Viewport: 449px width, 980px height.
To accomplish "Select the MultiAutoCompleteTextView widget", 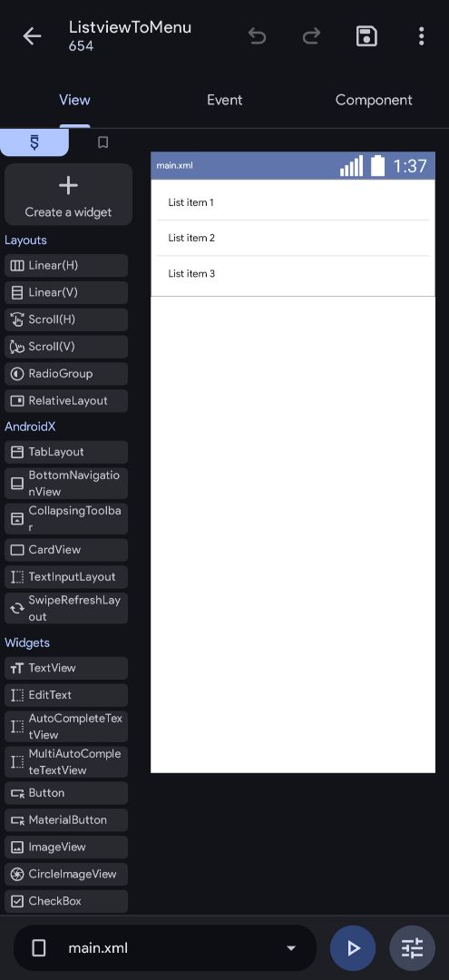I will tap(66, 762).
